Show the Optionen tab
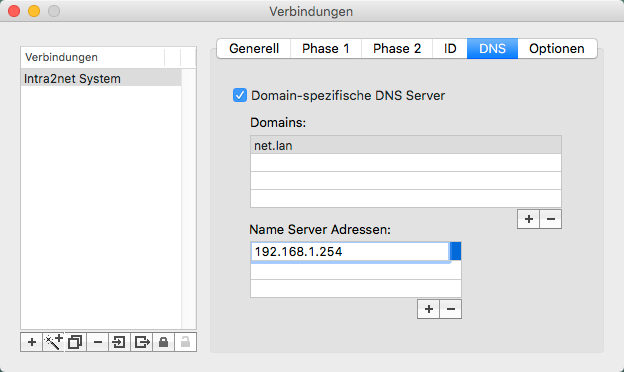 pos(557,49)
